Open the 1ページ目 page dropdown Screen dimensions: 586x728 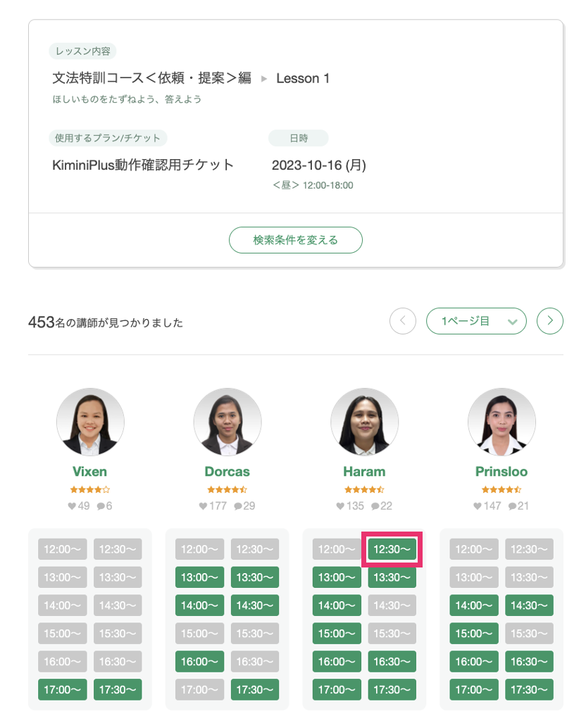coord(476,321)
